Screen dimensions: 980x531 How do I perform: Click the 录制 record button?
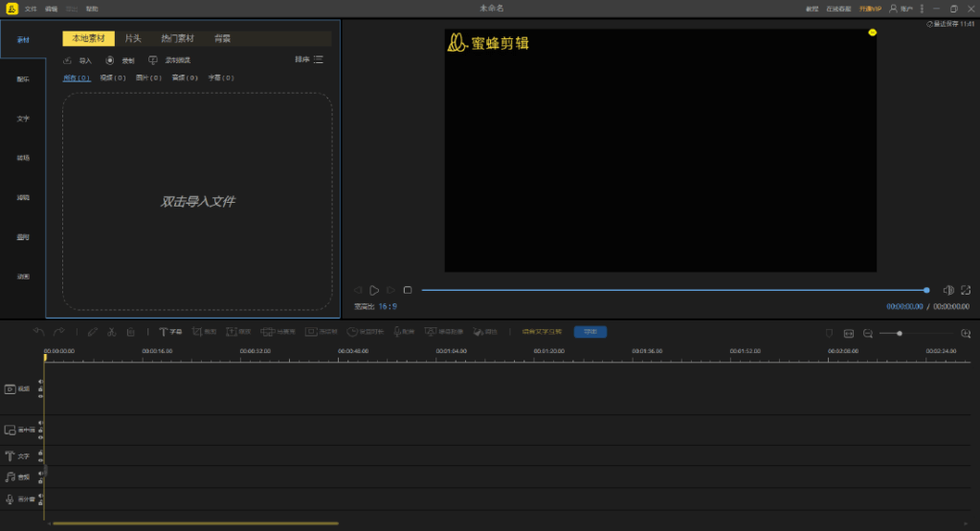(x=121, y=60)
